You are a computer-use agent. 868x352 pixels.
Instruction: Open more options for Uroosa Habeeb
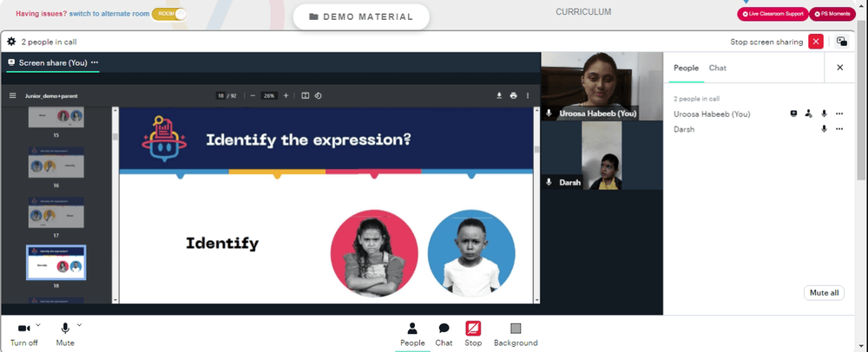(x=839, y=114)
